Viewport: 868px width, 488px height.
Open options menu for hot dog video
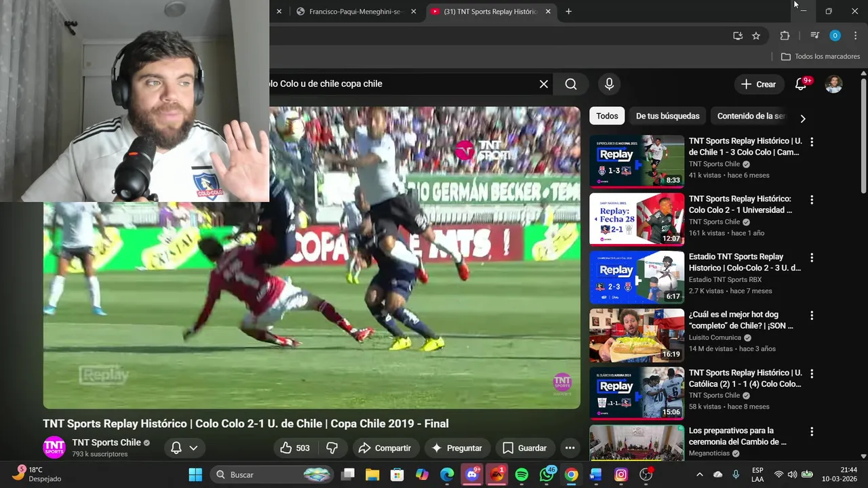pos(812,316)
